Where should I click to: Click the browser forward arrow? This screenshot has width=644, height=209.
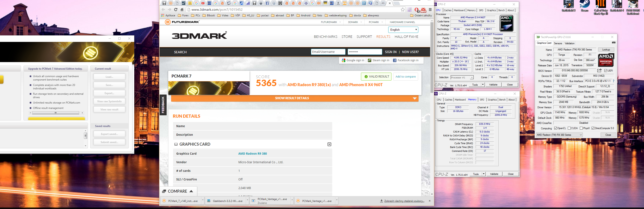[x=169, y=9]
